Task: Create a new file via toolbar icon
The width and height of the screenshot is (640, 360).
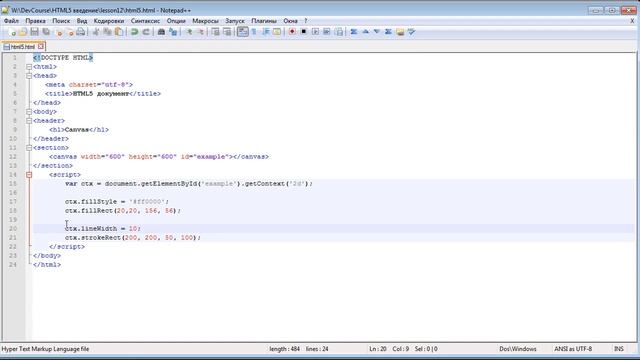Action: click(x=12, y=32)
